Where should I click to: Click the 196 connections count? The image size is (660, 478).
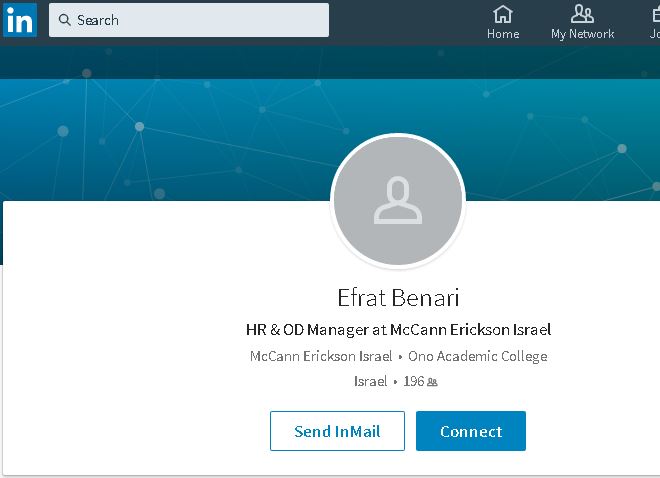tap(414, 381)
